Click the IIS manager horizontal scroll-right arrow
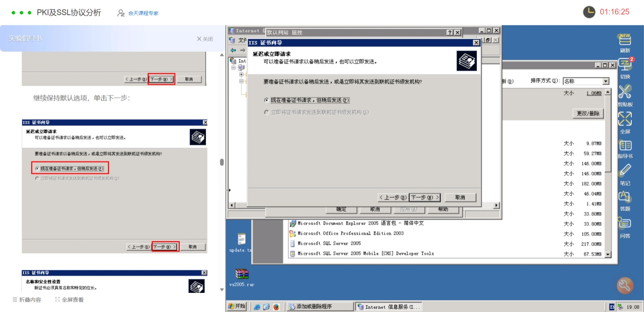This screenshot has width=644, height=312. click(496, 205)
